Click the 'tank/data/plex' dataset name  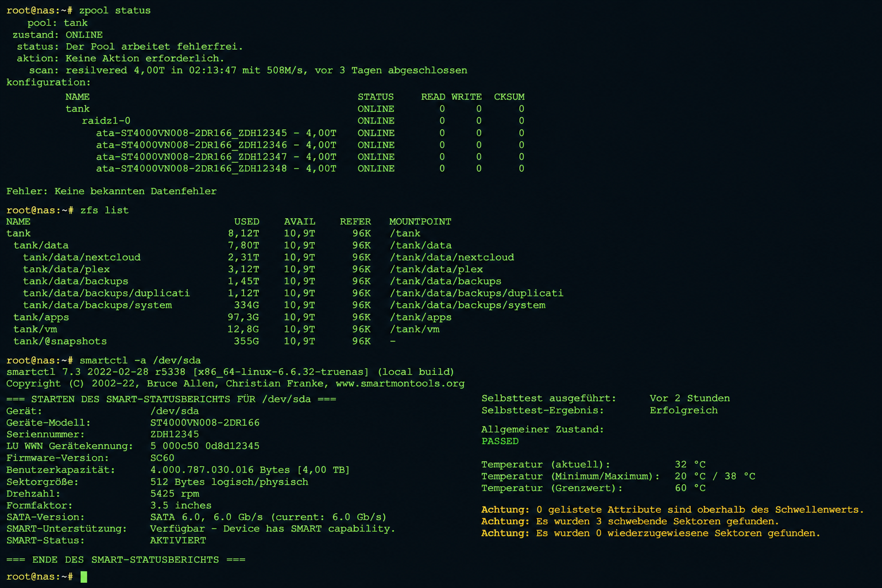(66, 269)
